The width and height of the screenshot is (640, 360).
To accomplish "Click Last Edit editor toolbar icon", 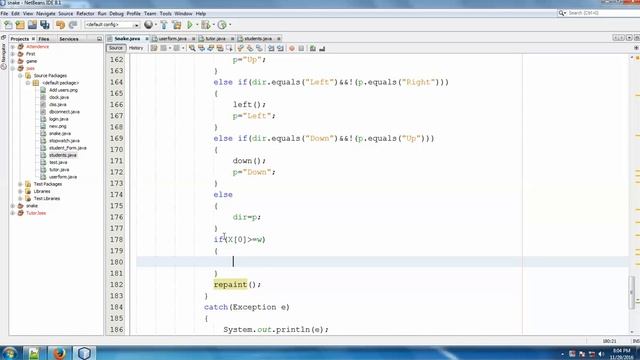I will (x=154, y=48).
